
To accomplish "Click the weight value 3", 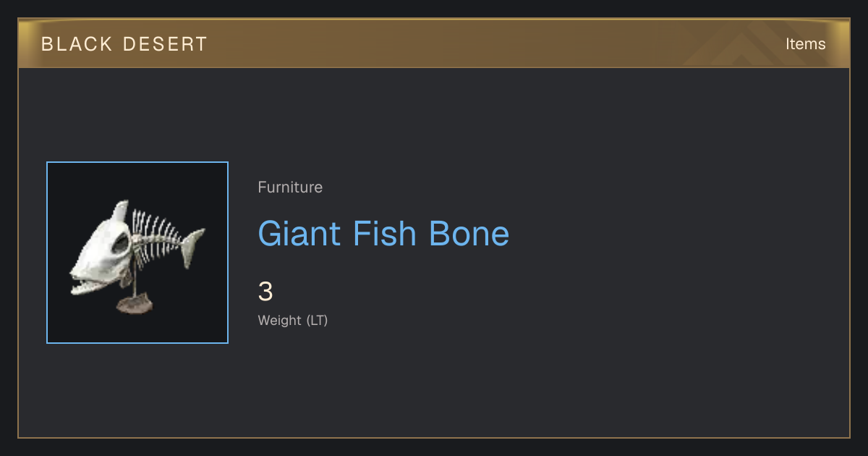I will point(265,292).
